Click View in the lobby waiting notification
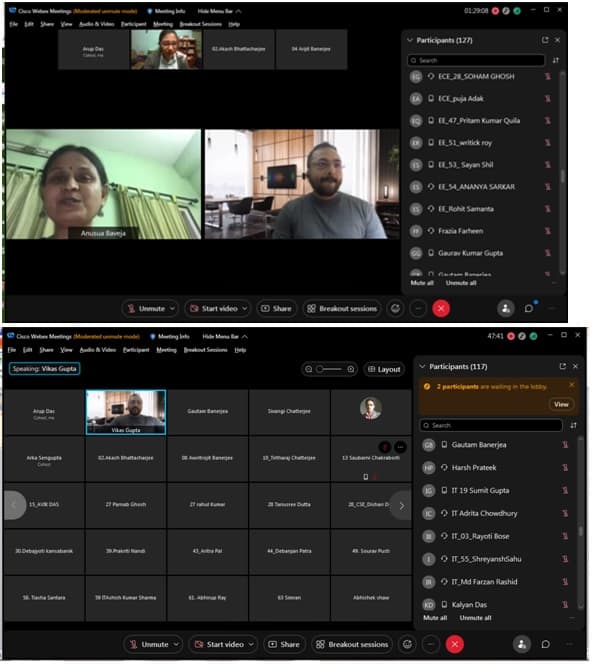 [x=561, y=404]
